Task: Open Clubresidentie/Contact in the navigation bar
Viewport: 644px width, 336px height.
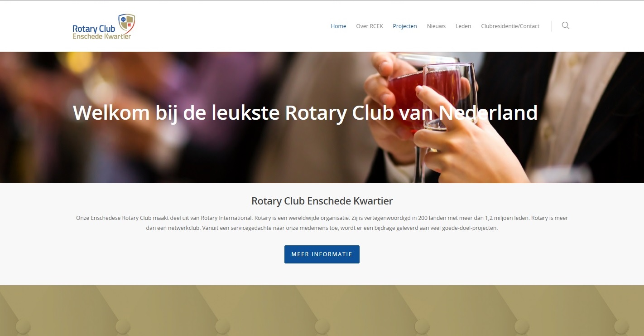Action: (x=510, y=26)
